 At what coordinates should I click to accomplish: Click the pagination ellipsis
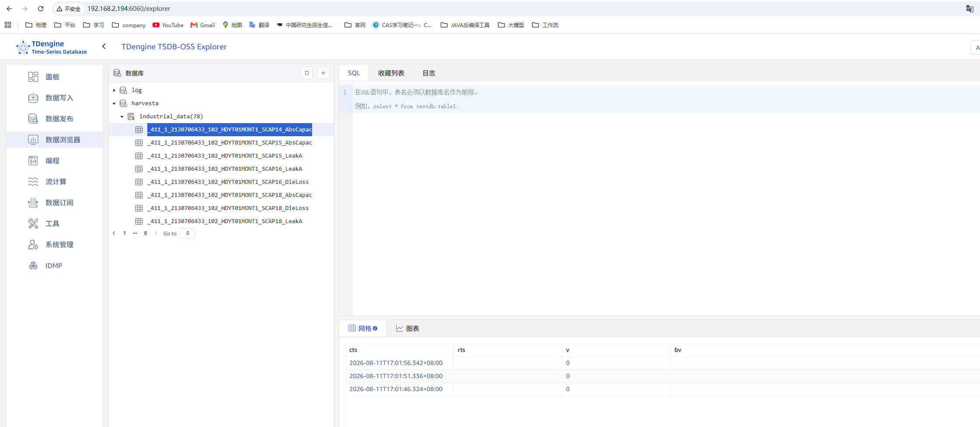coord(135,233)
